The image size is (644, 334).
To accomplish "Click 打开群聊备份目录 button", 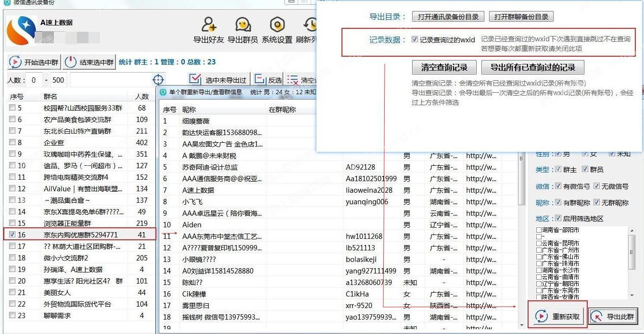I will [521, 17].
